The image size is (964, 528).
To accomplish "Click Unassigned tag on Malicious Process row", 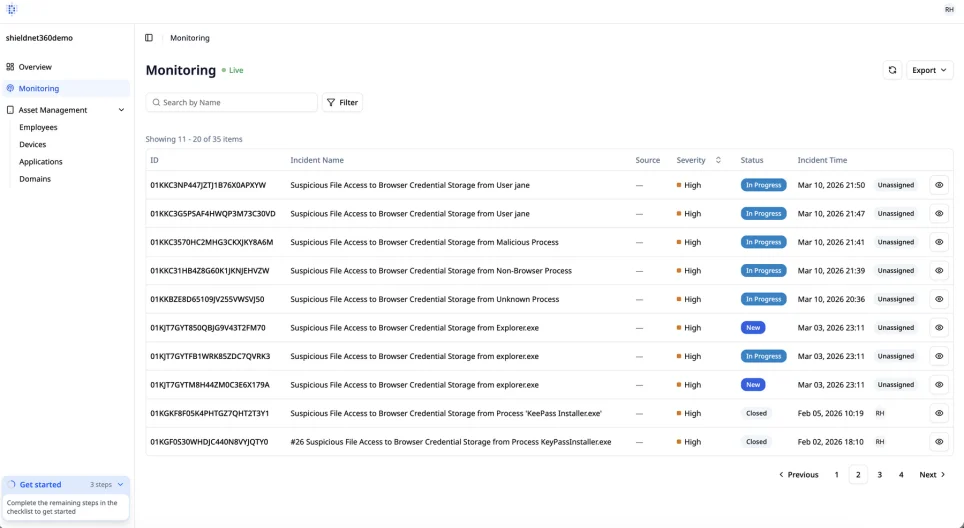I will point(896,242).
